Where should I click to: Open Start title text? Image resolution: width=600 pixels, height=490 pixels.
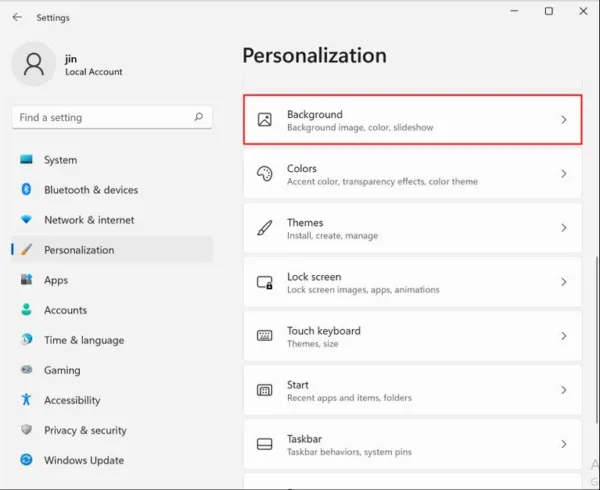point(297,385)
